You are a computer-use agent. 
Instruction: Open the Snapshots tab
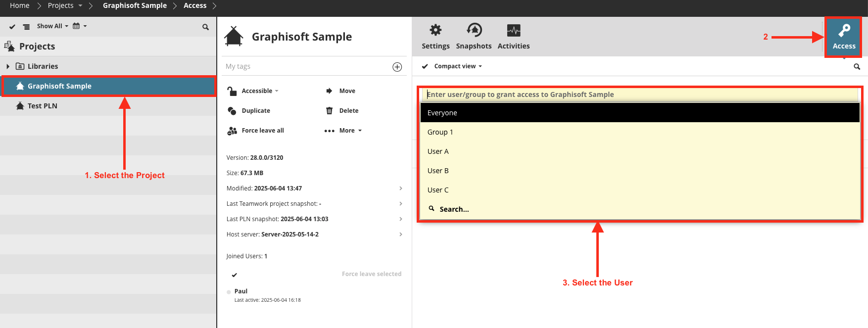click(474, 37)
